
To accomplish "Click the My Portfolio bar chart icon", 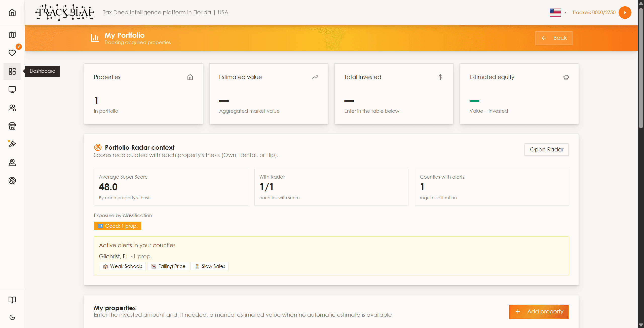I will (x=95, y=38).
